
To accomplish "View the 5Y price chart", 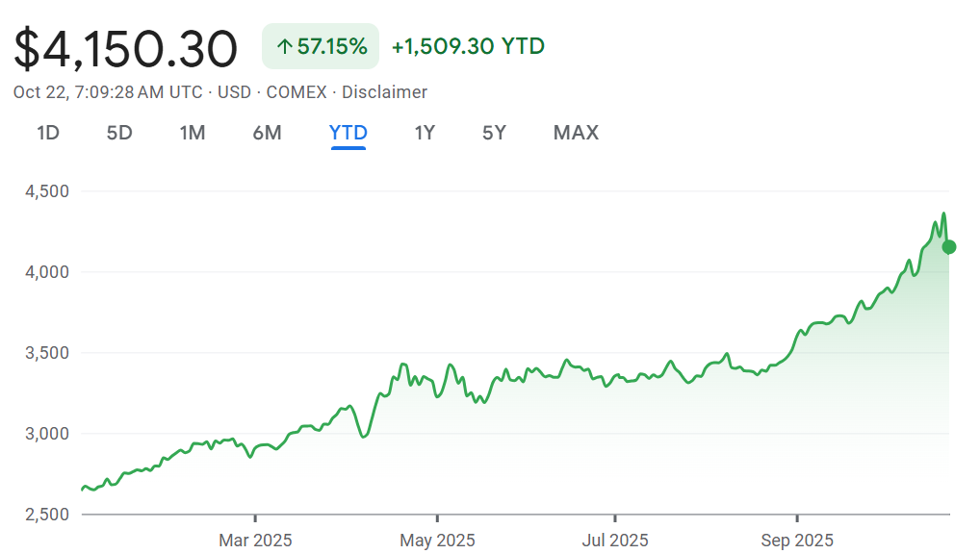I will click(x=494, y=133).
